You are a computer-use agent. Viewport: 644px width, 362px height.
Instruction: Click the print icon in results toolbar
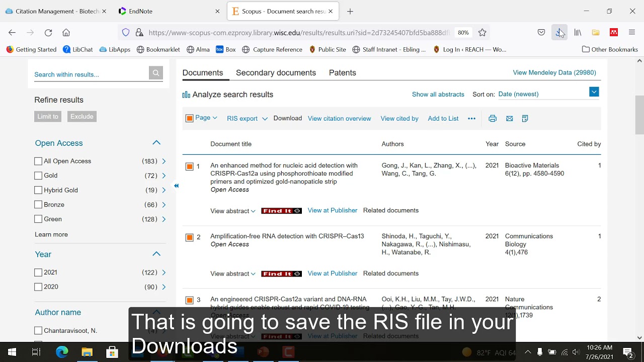493,119
